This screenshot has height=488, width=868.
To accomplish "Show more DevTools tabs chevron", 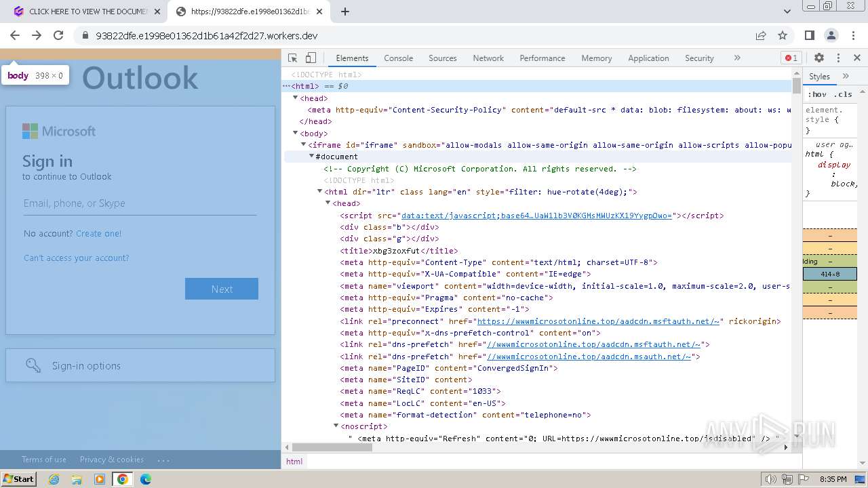I will [737, 58].
